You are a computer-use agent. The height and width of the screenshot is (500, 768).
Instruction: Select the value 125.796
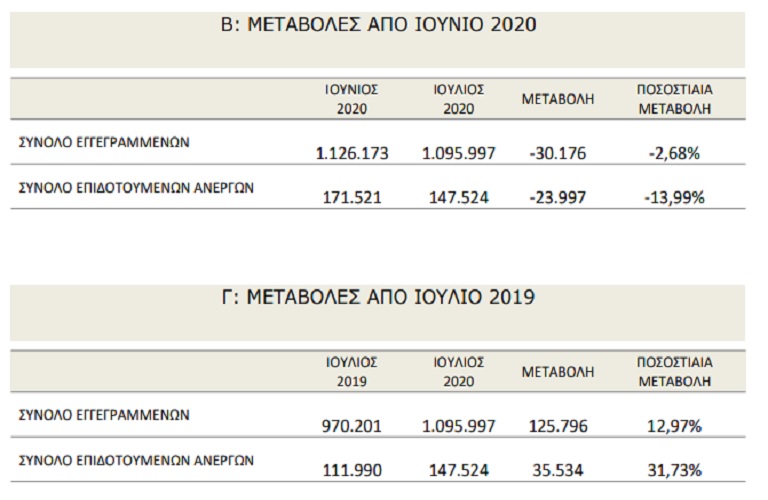[x=558, y=427]
